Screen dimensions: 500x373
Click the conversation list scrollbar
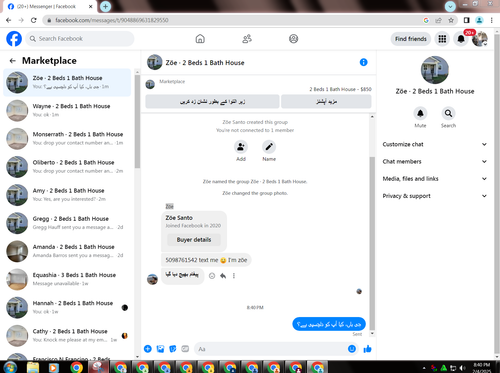pyautogui.click(x=137, y=121)
